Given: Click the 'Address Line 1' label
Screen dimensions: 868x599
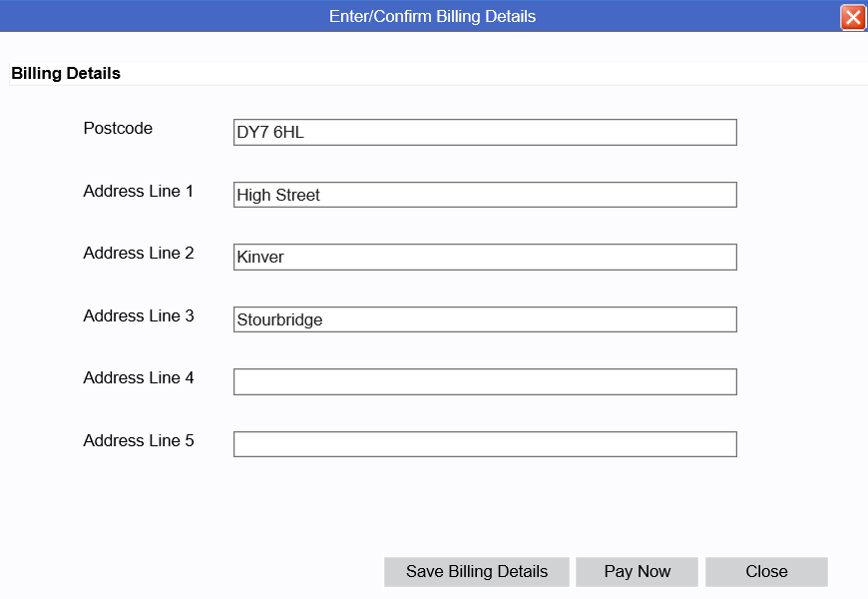Looking at the screenshot, I should (x=139, y=191).
